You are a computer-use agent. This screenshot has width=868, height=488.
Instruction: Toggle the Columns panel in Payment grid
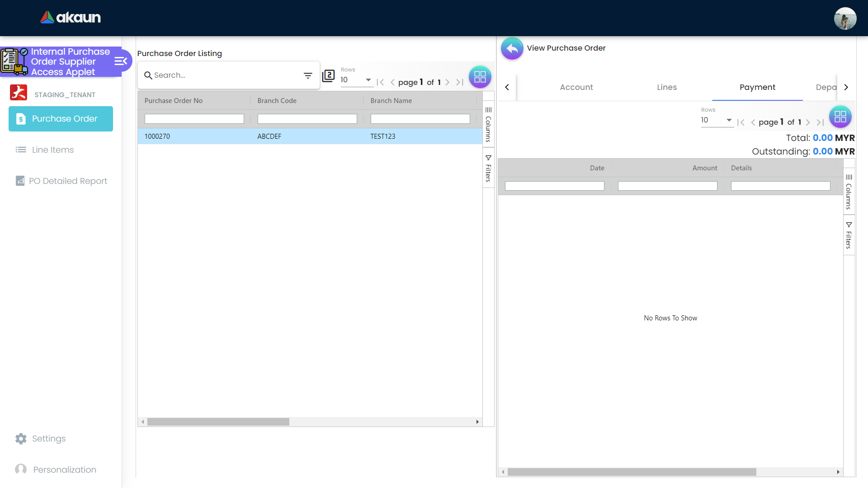(849, 192)
